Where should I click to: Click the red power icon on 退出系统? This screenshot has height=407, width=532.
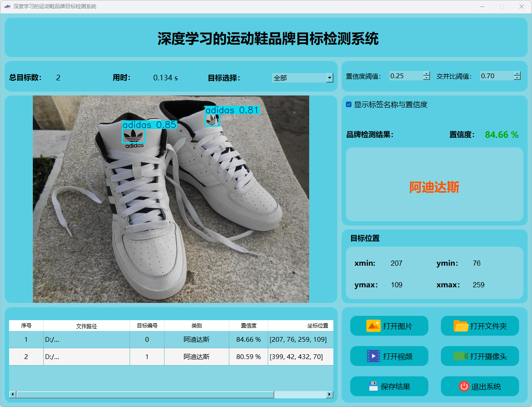pyautogui.click(x=464, y=386)
